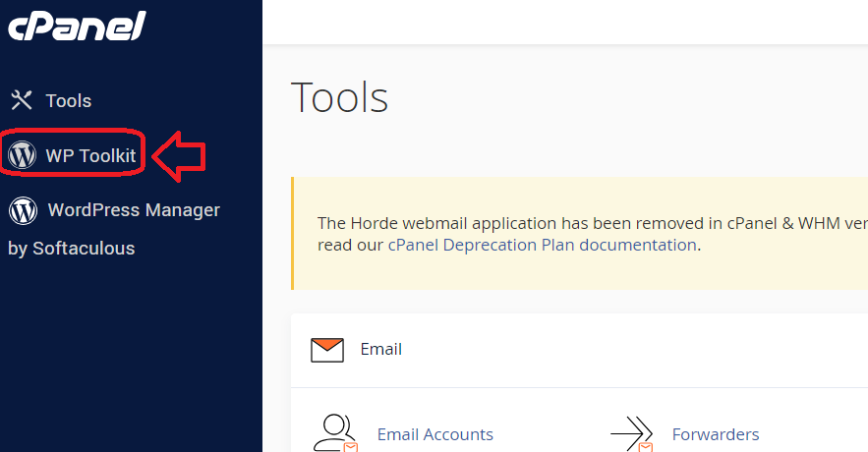
Task: Click the Email envelope icon
Action: pos(327,350)
